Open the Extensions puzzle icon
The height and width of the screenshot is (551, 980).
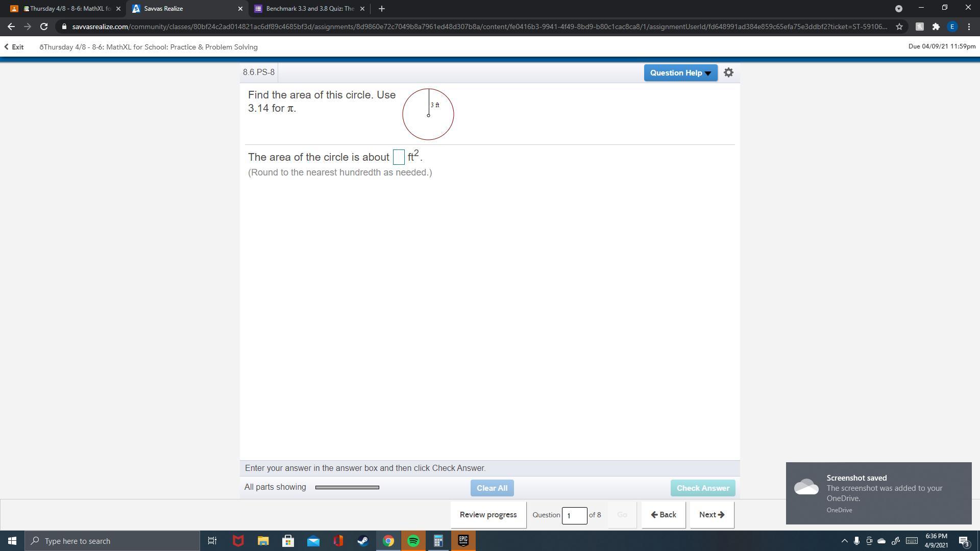(936, 27)
